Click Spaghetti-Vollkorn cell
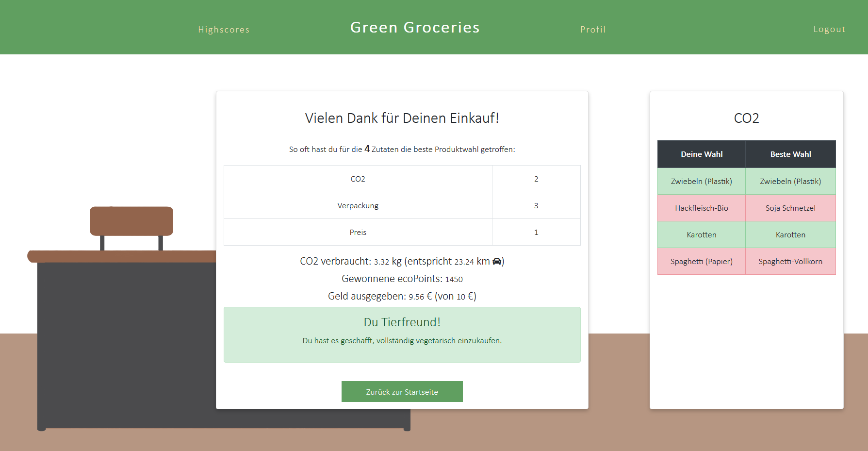The height and width of the screenshot is (451, 868). (791, 261)
